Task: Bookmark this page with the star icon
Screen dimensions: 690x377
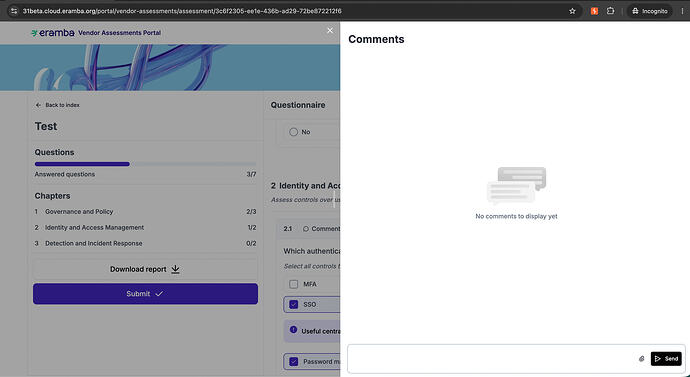Action: [572, 11]
